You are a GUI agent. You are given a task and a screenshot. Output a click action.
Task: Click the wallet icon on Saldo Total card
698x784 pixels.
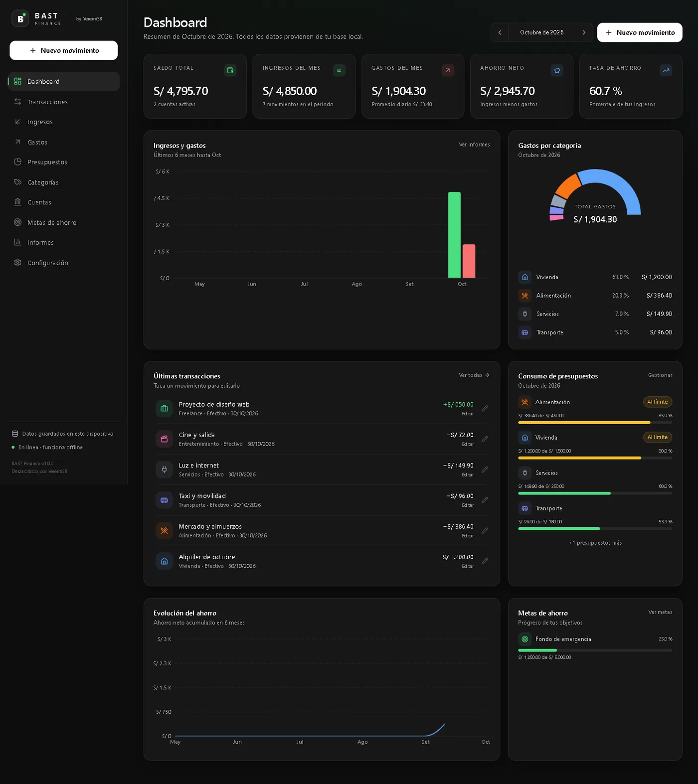[x=230, y=70]
